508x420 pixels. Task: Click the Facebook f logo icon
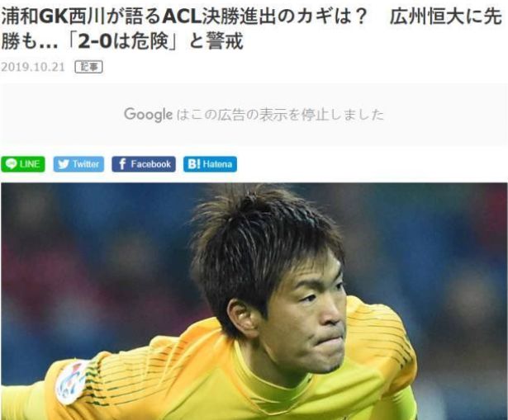(121, 164)
